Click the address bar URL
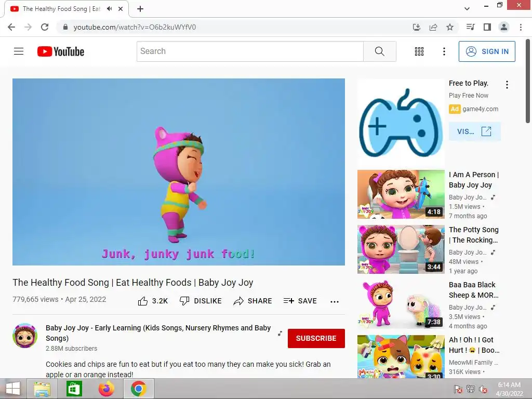 [x=135, y=27]
